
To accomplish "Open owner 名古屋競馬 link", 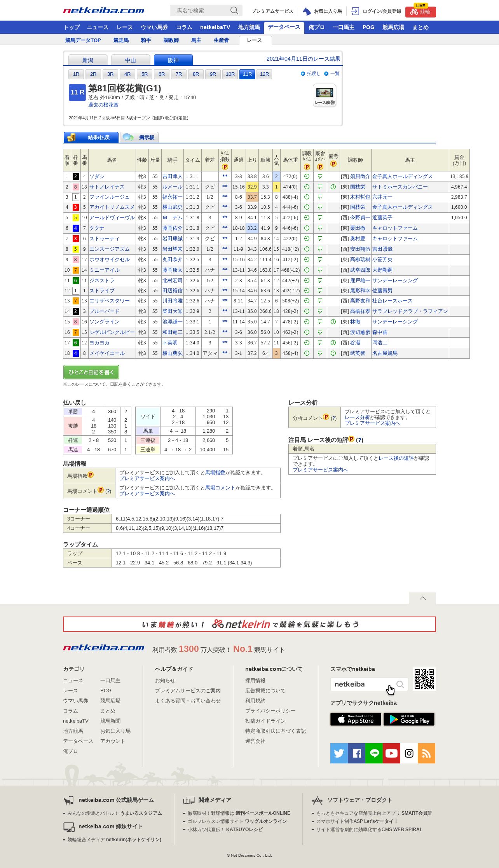I will tap(385, 353).
